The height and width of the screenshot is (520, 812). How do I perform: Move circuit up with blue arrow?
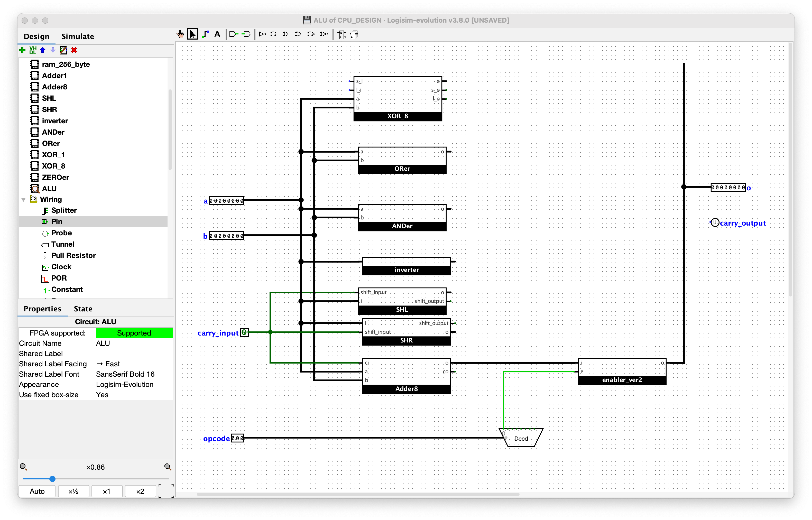[43, 50]
